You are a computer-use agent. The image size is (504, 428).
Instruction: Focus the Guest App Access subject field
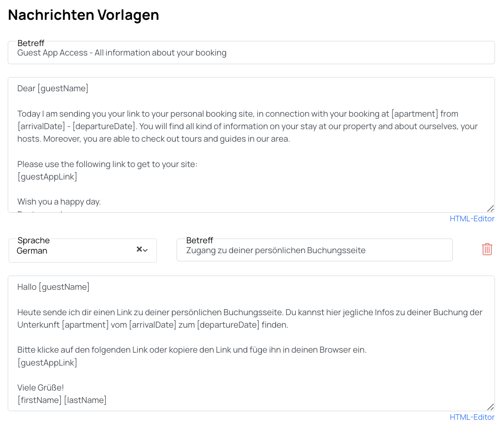pyautogui.click(x=251, y=53)
